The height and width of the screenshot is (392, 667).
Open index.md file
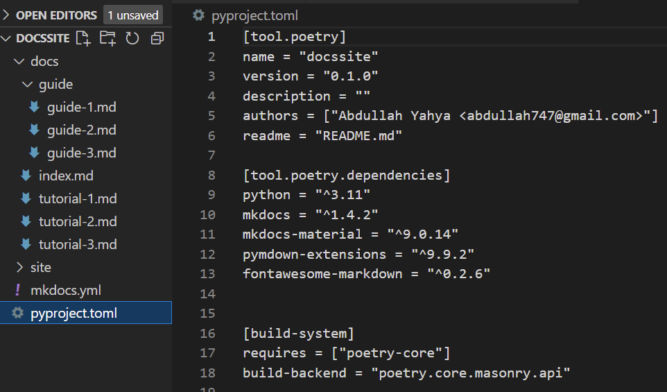click(66, 176)
